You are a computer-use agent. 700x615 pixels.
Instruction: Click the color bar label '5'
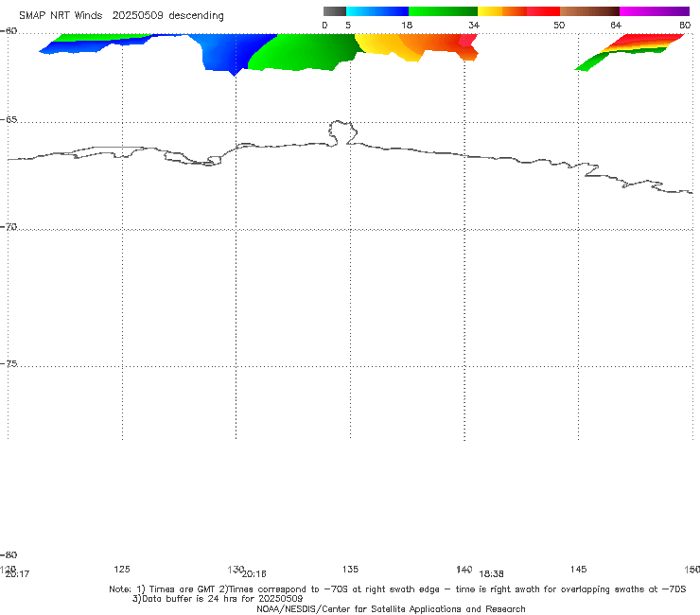tap(348, 25)
